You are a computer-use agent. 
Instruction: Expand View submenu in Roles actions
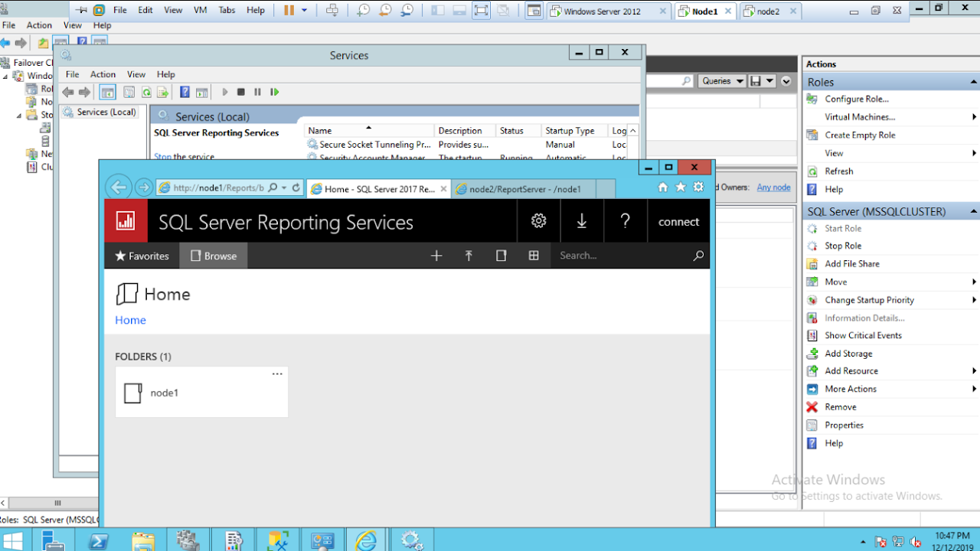click(x=974, y=153)
